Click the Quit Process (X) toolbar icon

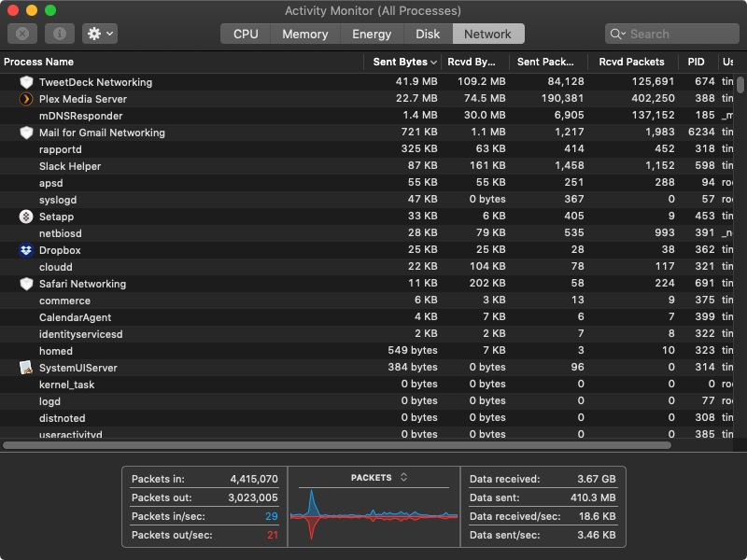21,34
